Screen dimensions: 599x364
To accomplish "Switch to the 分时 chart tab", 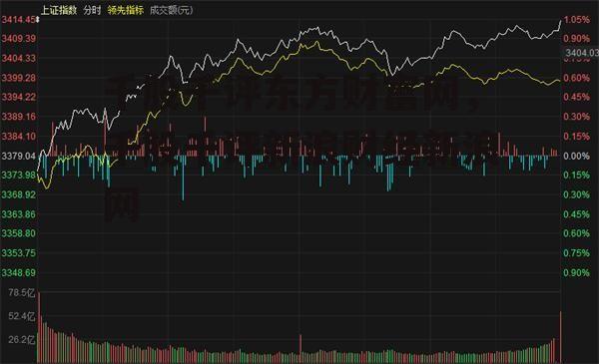I will tap(92, 10).
